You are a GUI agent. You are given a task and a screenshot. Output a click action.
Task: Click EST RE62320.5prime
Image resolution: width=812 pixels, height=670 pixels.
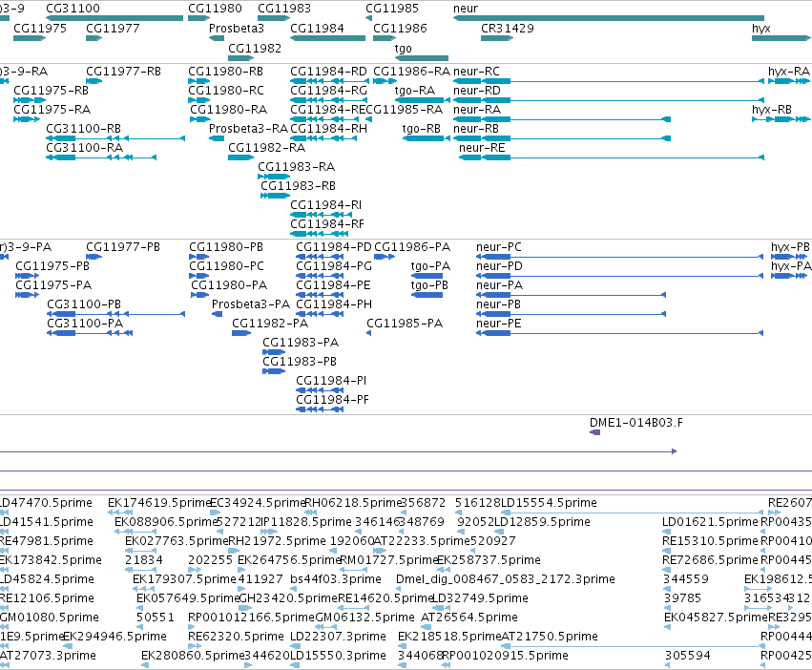click(x=236, y=637)
